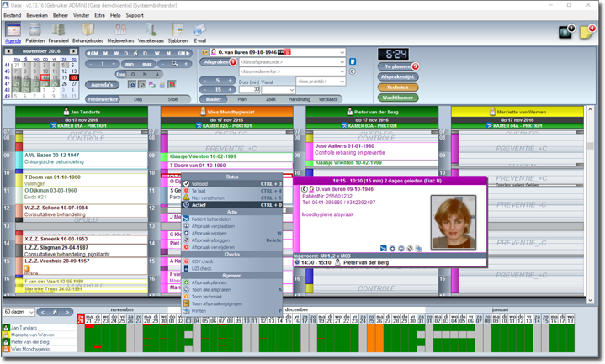Click the edit appointment icon in the popup
Image resolution: width=605 pixels, height=364 pixels.
(x=392, y=248)
